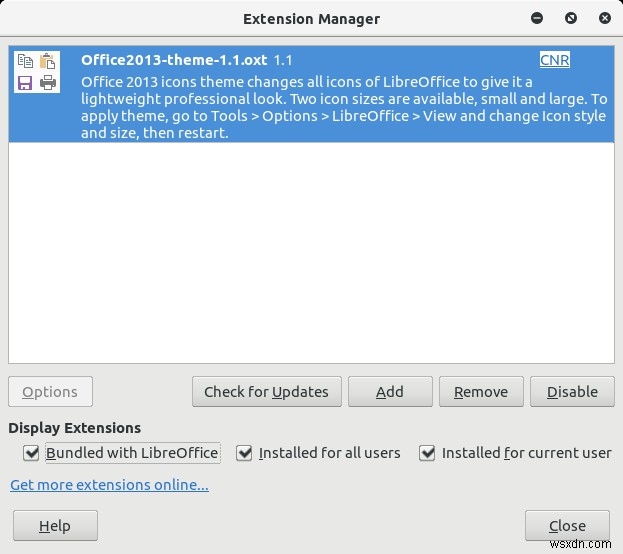
Task: Disable the Office2013 theme extension
Action: click(x=572, y=392)
